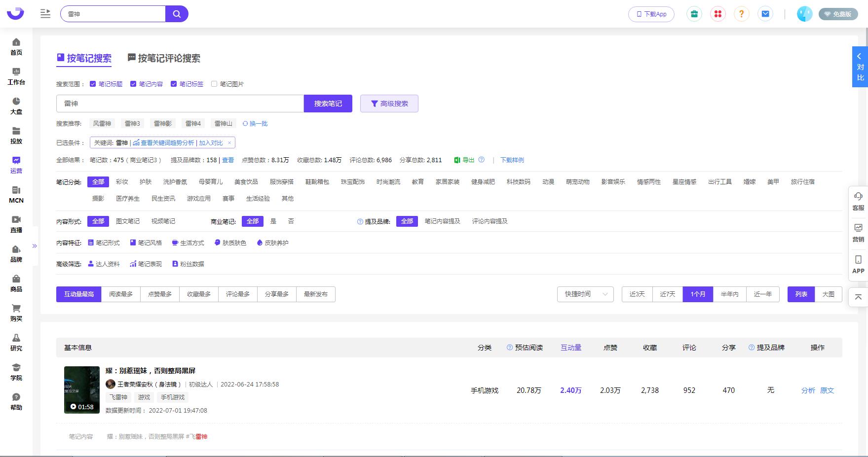Expand the 达人资料 advanced filter

(104, 264)
